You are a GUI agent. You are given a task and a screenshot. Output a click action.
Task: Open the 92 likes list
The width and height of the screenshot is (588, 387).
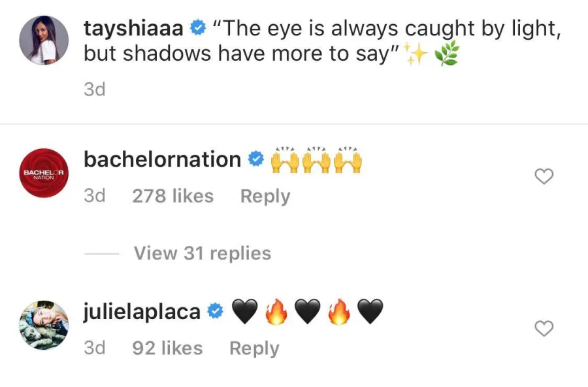(167, 348)
